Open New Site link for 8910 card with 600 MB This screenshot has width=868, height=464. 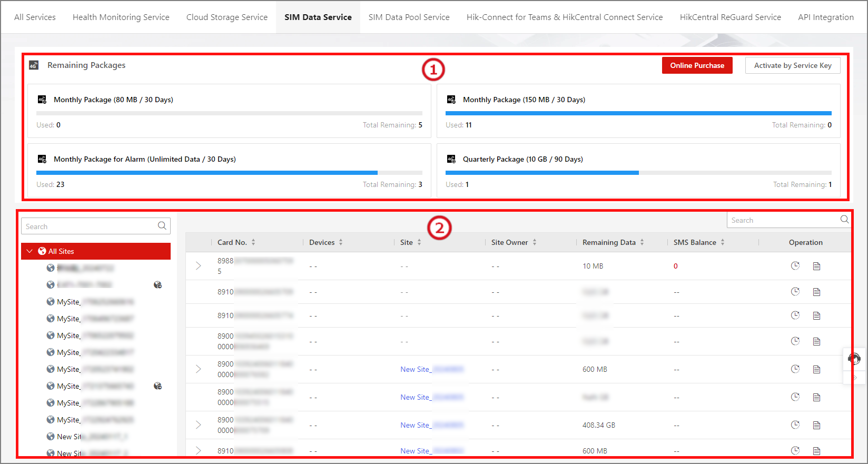432,451
